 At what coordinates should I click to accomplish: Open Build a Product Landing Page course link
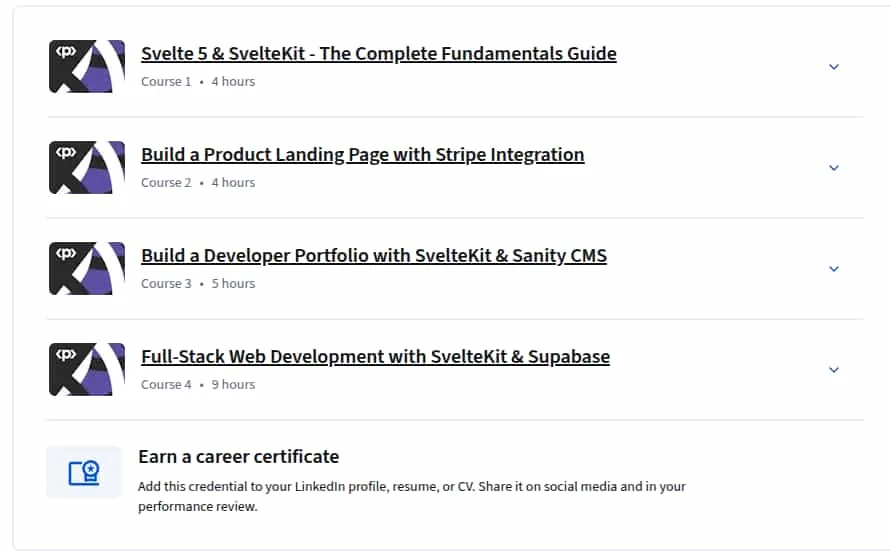pos(363,154)
